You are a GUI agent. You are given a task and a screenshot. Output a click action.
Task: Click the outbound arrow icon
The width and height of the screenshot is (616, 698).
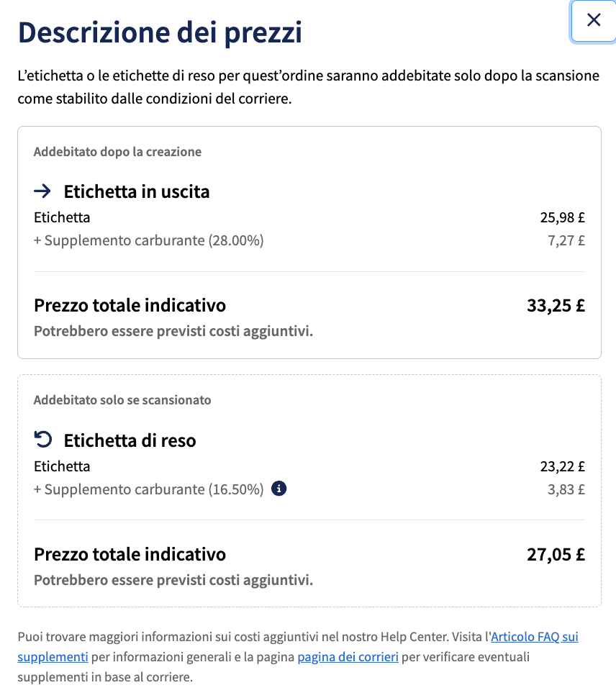point(42,191)
